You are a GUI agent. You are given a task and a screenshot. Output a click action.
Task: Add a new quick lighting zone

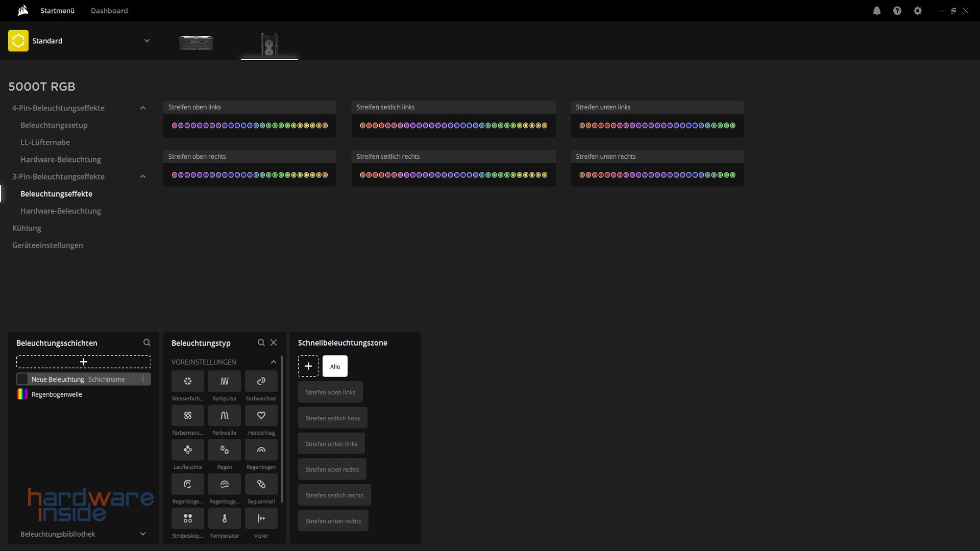tap(308, 366)
